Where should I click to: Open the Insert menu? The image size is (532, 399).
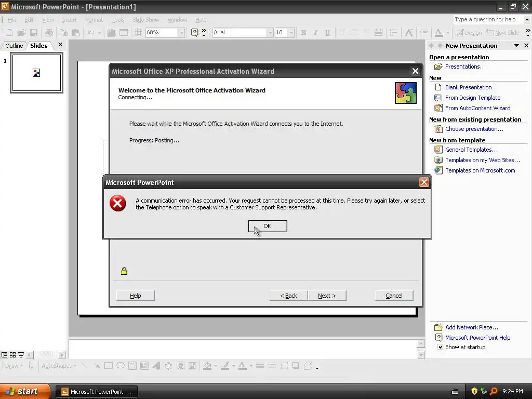pyautogui.click(x=69, y=20)
